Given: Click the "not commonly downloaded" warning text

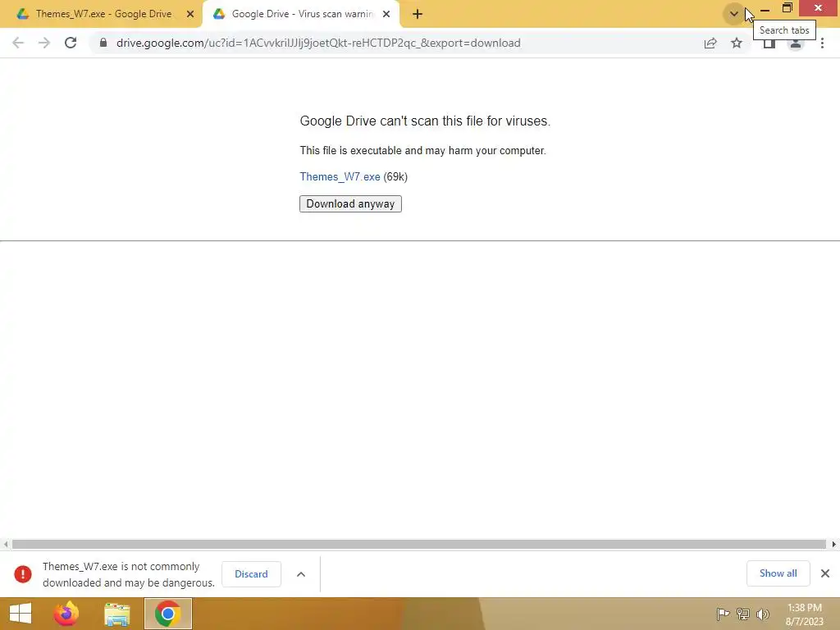Looking at the screenshot, I should [x=129, y=574].
